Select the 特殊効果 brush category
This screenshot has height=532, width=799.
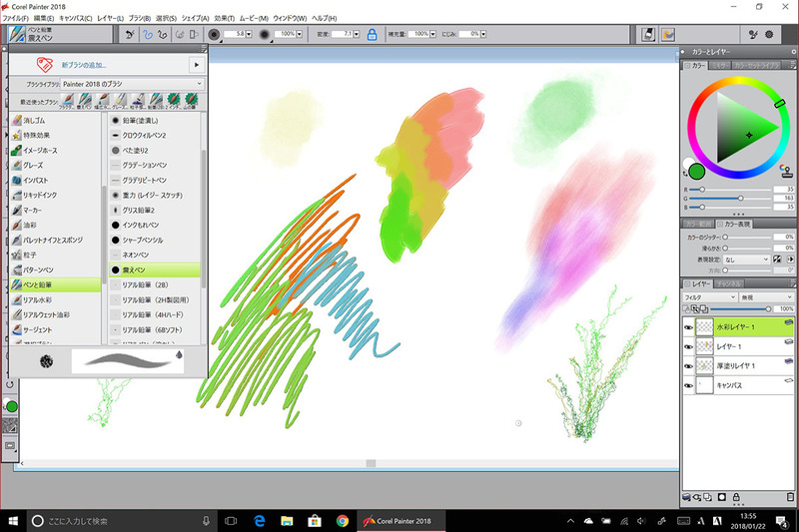click(x=55, y=136)
